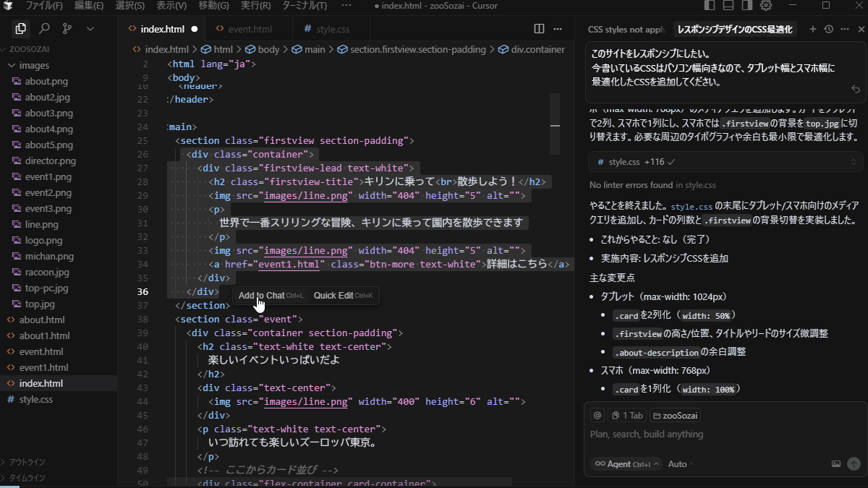Open the Explorer view icon

(x=21, y=29)
